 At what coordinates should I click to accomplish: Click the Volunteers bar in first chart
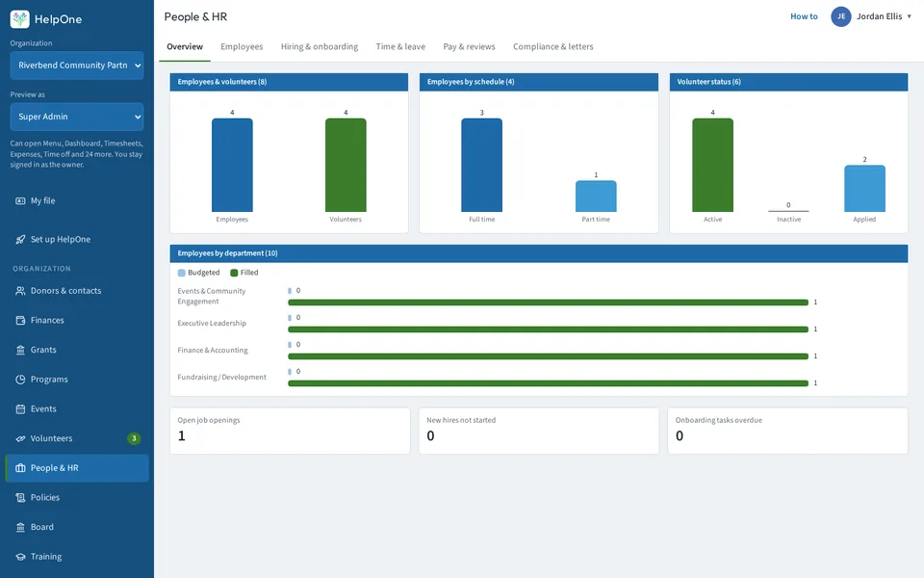(346, 165)
